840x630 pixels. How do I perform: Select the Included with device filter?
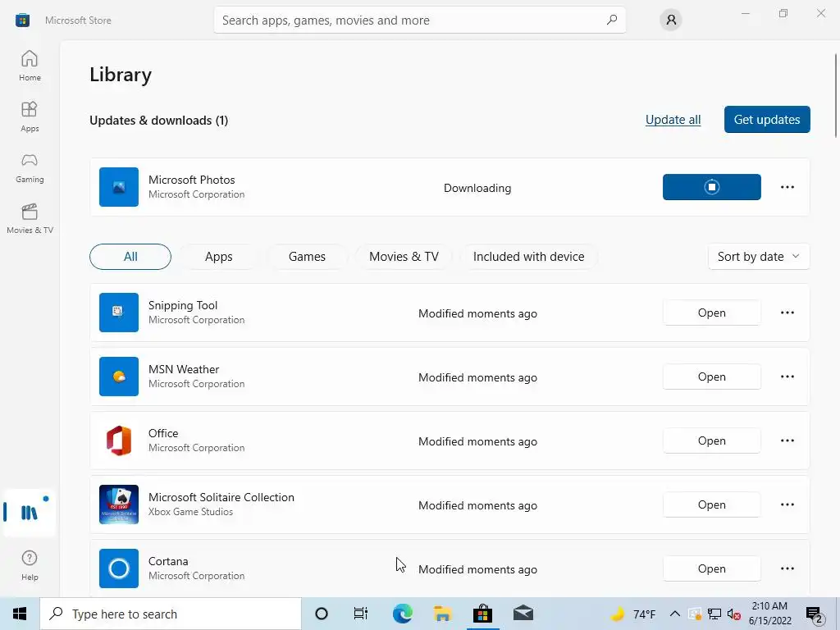click(529, 257)
